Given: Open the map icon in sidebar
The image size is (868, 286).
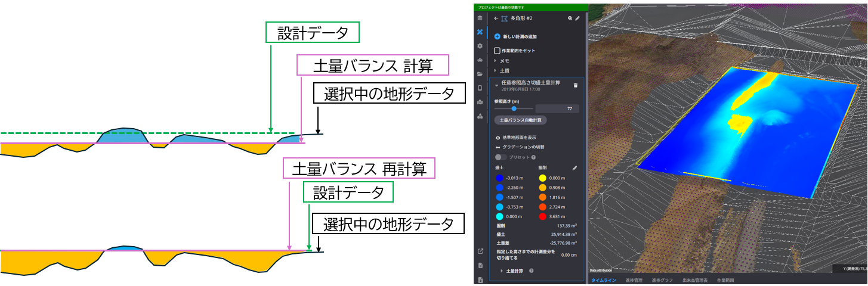Looking at the screenshot, I should click(480, 102).
